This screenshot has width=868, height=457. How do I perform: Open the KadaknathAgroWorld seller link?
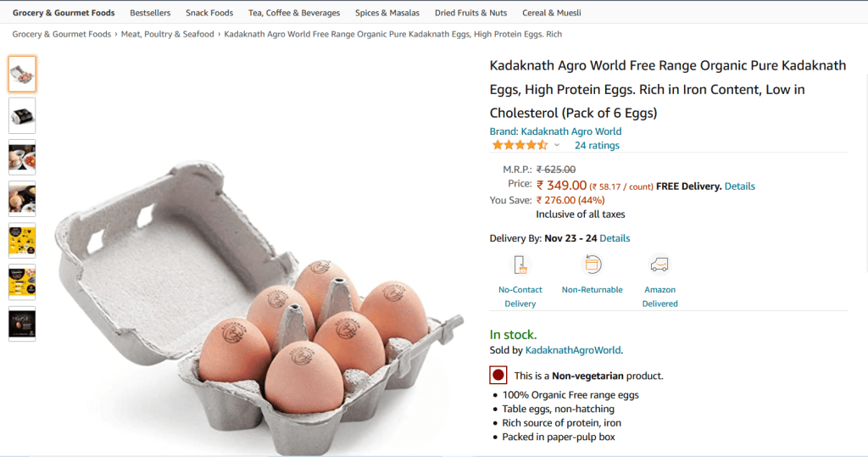click(573, 349)
